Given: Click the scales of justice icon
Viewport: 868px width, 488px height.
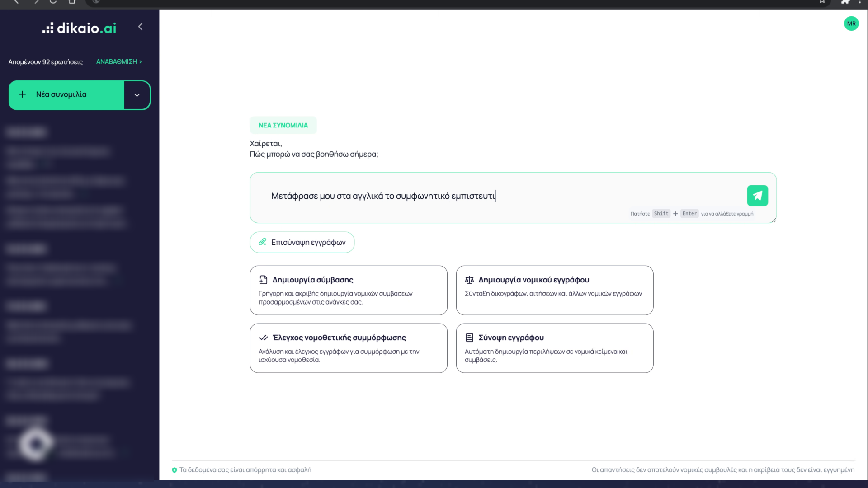Looking at the screenshot, I should (469, 280).
